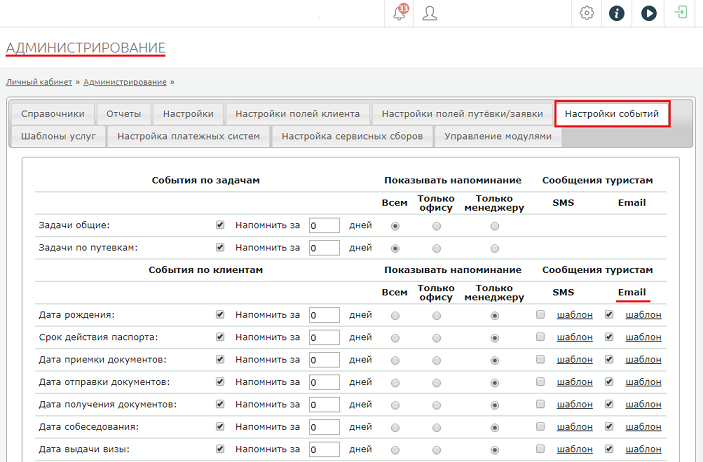The height and width of the screenshot is (462, 703).
Task: Open Email шаблон for Дата выдачи визы
Action: point(643,449)
